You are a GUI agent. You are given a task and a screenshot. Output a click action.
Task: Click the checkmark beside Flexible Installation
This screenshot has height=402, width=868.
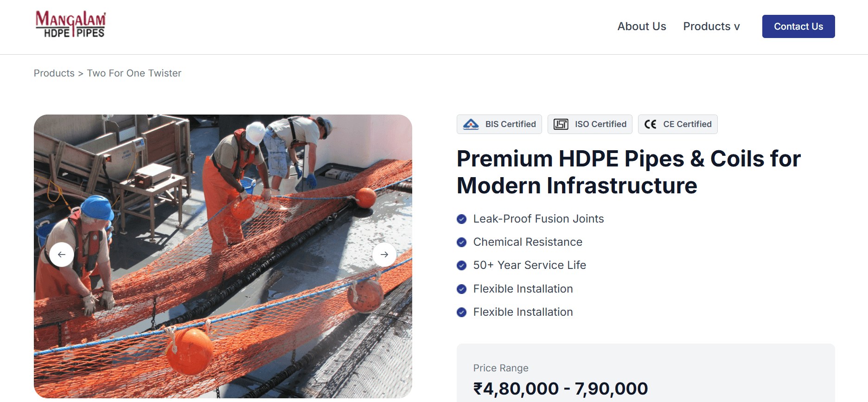pyautogui.click(x=461, y=289)
